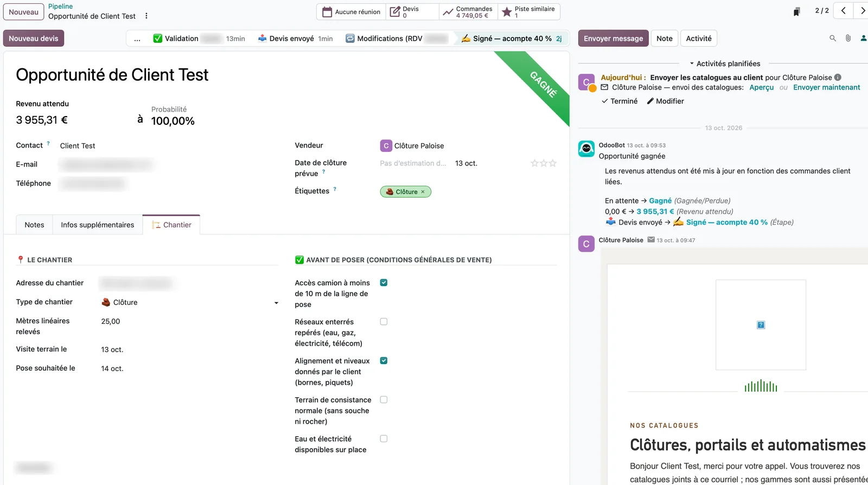The image size is (868, 485).
Task: Toggle Eau et électricité disponibles checkbox
Action: tap(384, 439)
